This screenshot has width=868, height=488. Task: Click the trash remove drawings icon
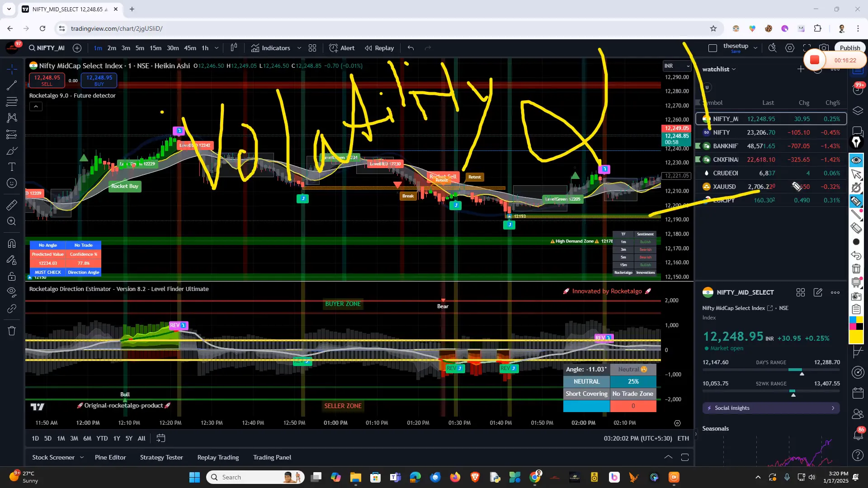click(12, 331)
